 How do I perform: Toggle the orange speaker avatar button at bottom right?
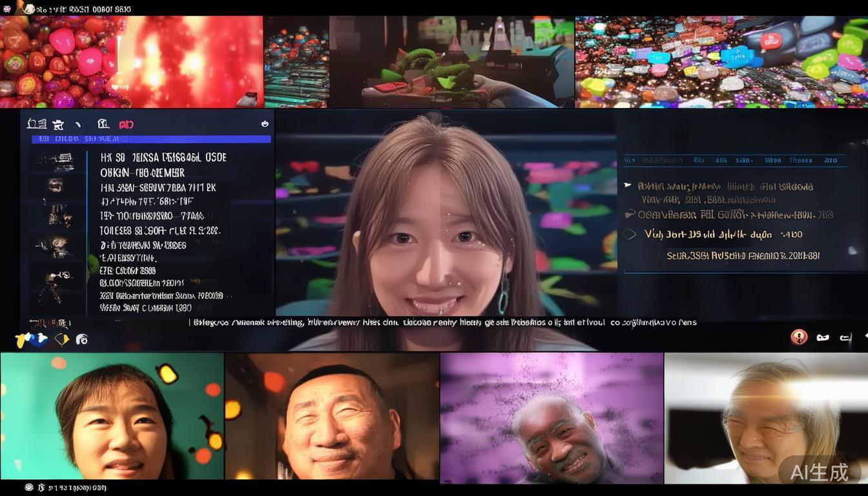800,337
